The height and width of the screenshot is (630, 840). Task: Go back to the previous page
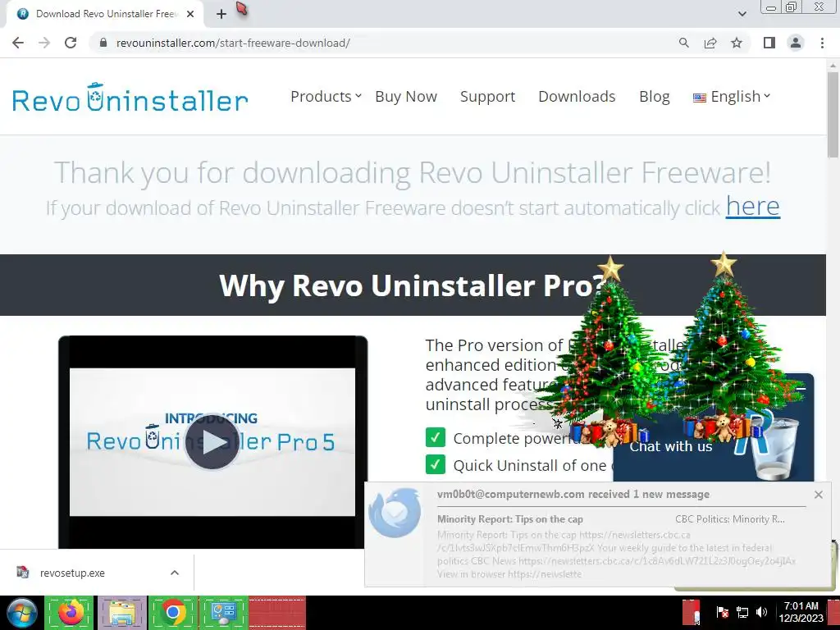click(x=18, y=43)
